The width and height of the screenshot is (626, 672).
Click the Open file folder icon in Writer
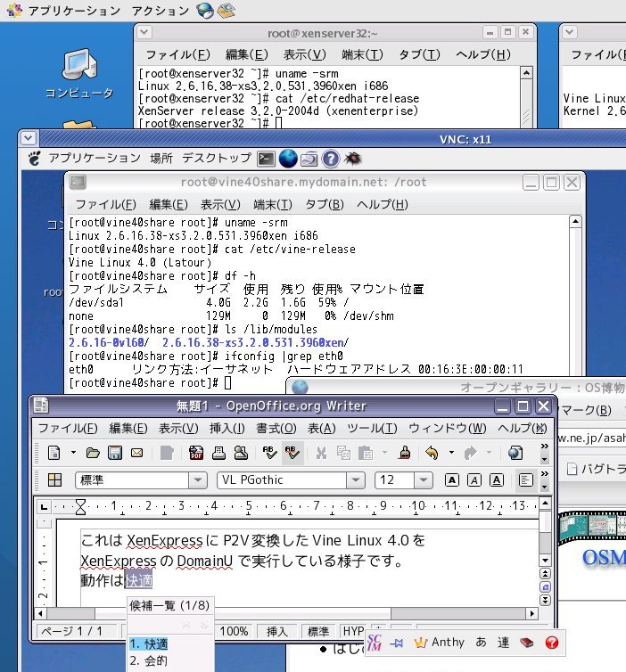[93, 453]
